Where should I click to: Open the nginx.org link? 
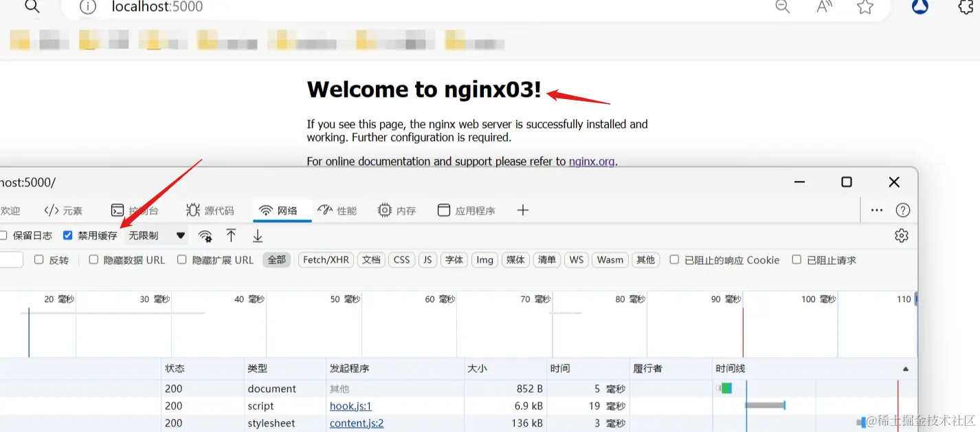[x=592, y=162]
